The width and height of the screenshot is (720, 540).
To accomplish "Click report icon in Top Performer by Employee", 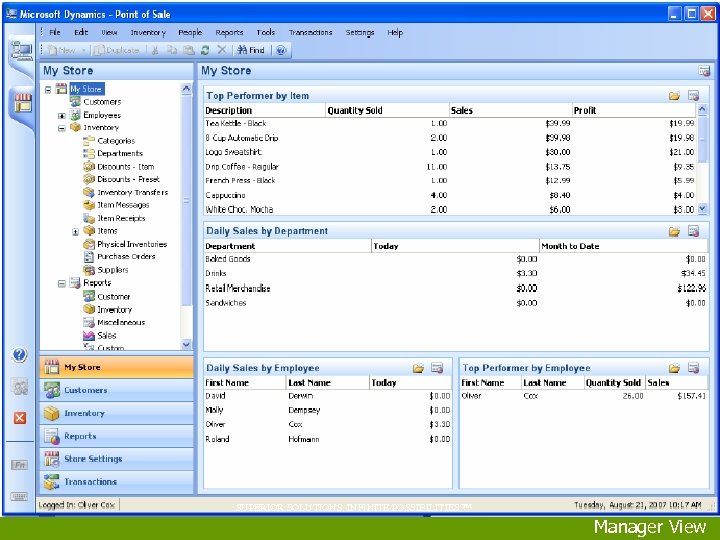I will pos(693,368).
